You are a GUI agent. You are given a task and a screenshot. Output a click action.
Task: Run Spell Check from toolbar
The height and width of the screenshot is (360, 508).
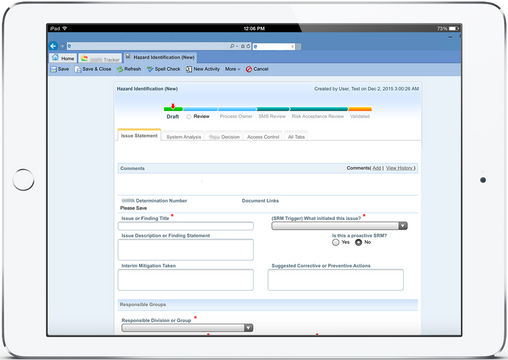(164, 69)
